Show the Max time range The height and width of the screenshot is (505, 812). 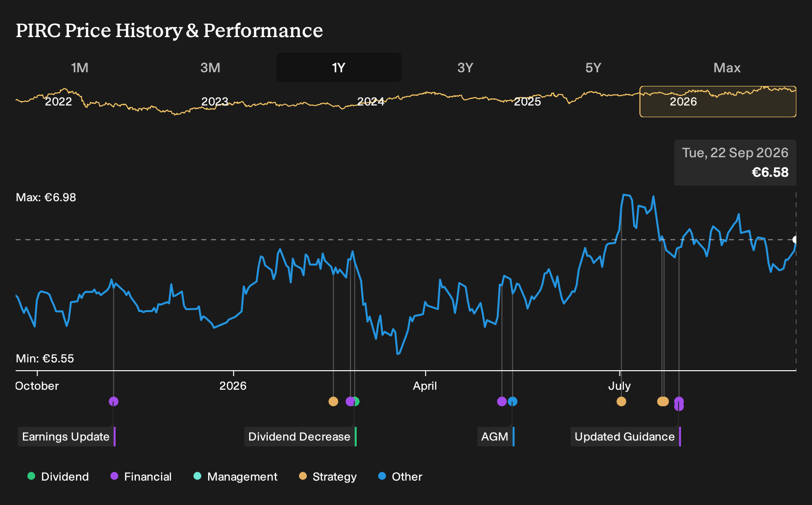point(727,67)
